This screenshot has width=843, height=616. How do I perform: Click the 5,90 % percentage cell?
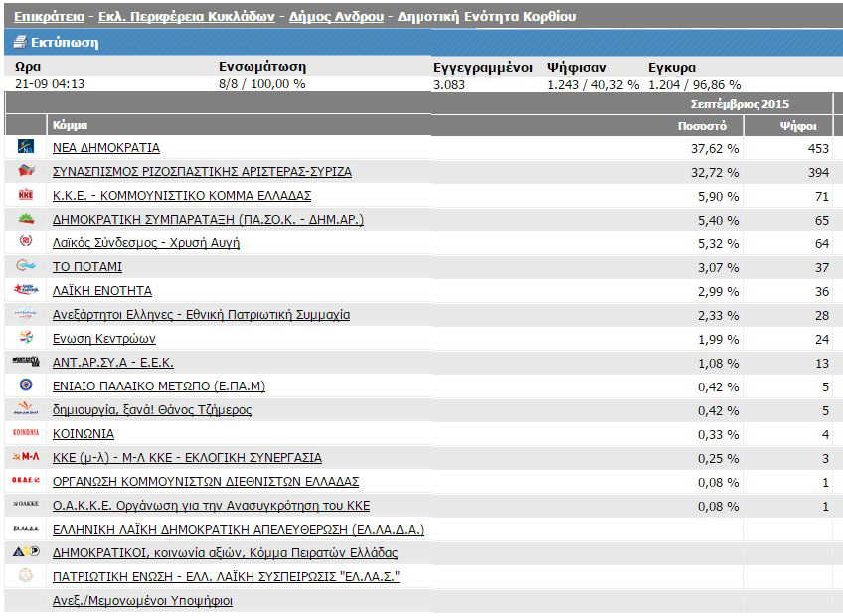pyautogui.click(x=719, y=196)
